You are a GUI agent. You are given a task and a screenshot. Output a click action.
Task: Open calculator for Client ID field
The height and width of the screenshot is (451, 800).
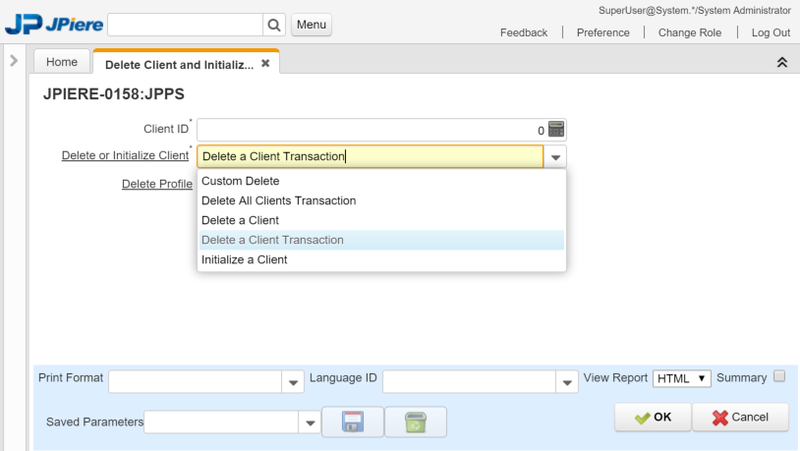557,130
